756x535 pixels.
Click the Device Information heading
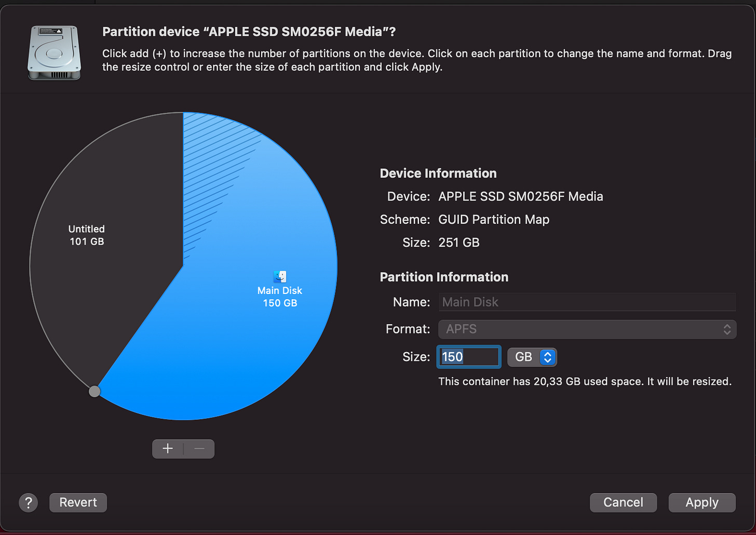pos(438,173)
